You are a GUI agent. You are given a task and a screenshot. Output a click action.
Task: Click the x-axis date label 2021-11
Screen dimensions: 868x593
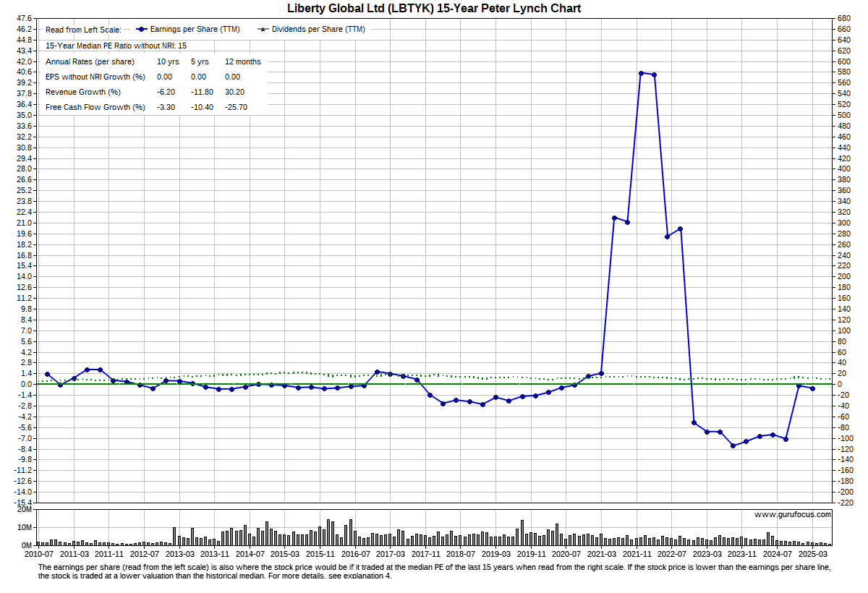[637, 554]
